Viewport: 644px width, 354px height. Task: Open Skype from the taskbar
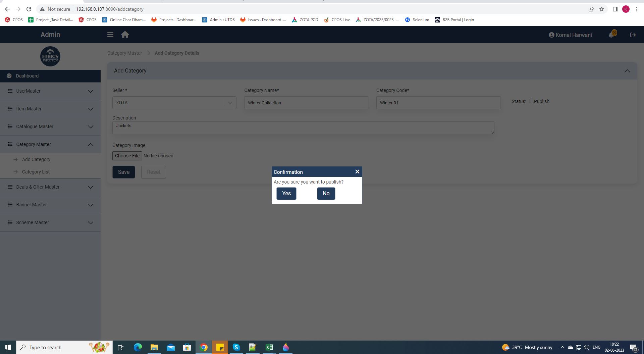236,347
